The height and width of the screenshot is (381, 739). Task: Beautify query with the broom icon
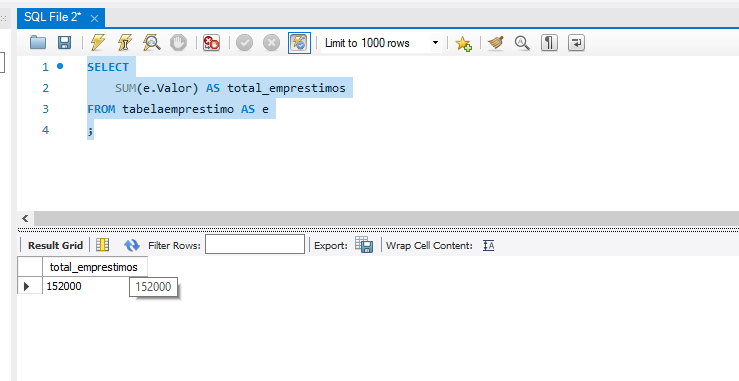tap(496, 43)
